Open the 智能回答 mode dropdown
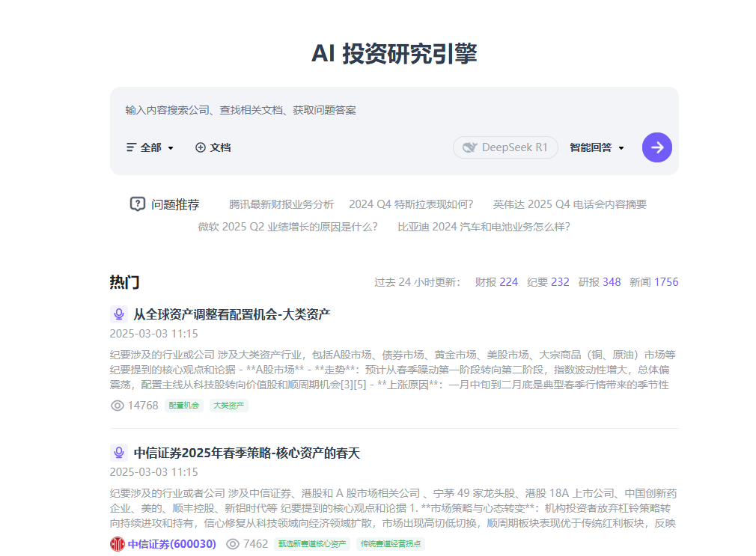Screen dimensions: 756x556 (597, 147)
